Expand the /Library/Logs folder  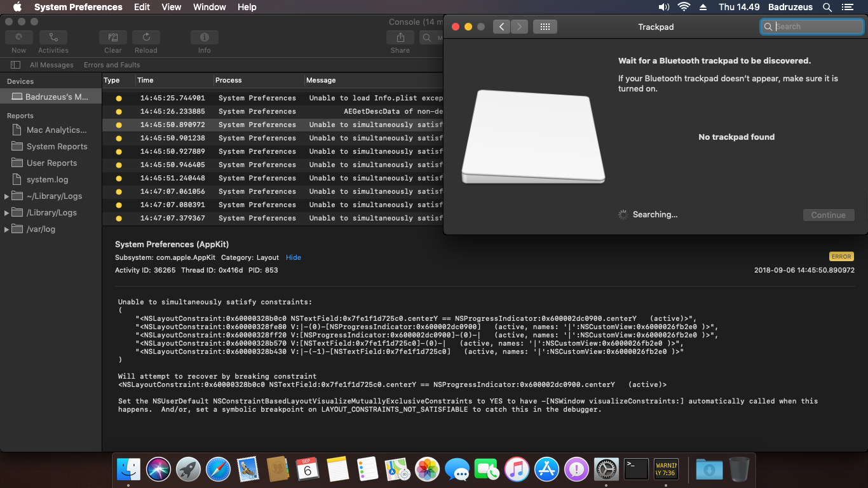[x=6, y=212]
